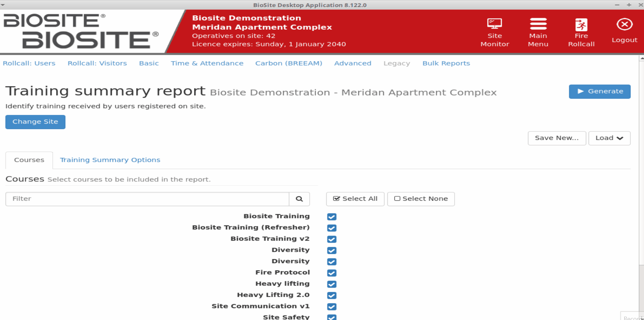The image size is (644, 320).
Task: Click Select None courses button
Action: pos(421,199)
